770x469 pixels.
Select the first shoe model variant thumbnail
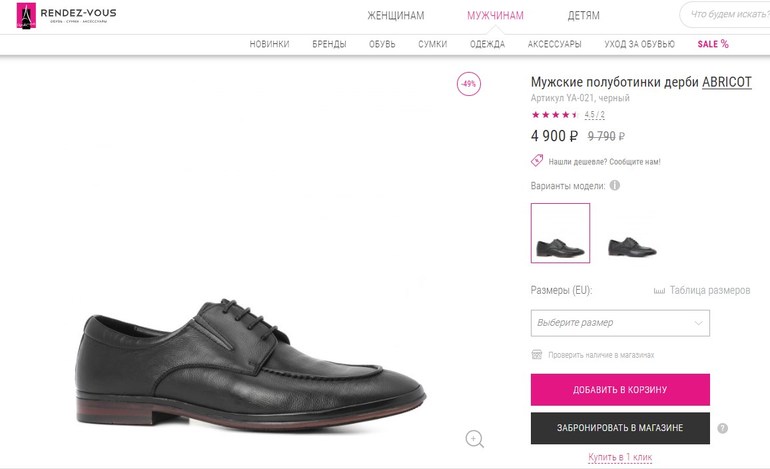[560, 234]
